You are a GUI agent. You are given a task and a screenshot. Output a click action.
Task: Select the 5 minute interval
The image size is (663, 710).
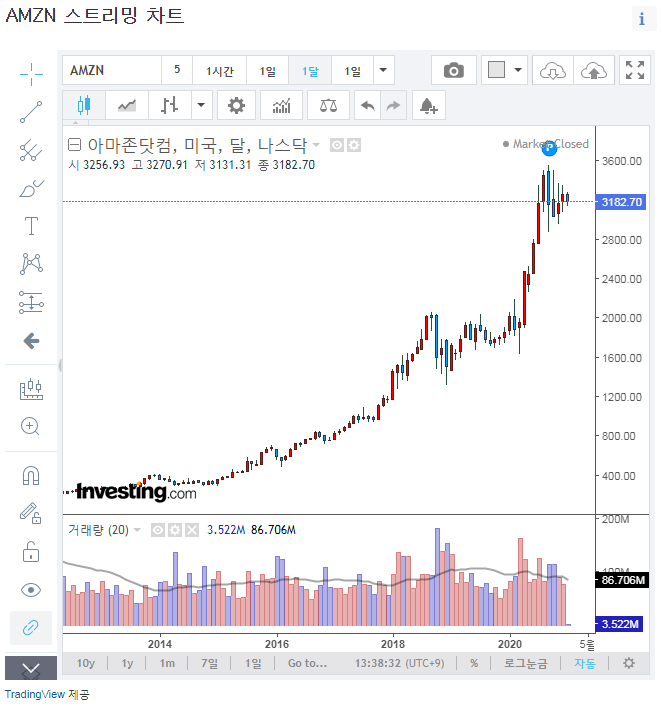pyautogui.click(x=177, y=70)
